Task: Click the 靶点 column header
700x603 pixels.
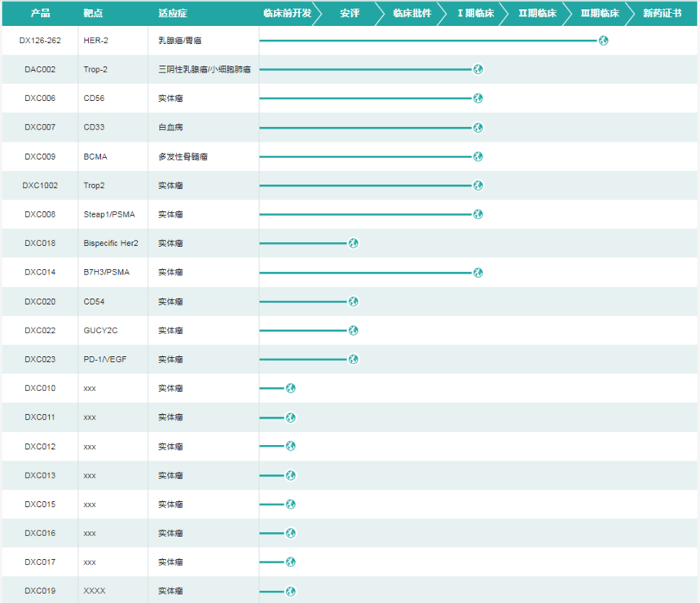Action: [x=93, y=13]
